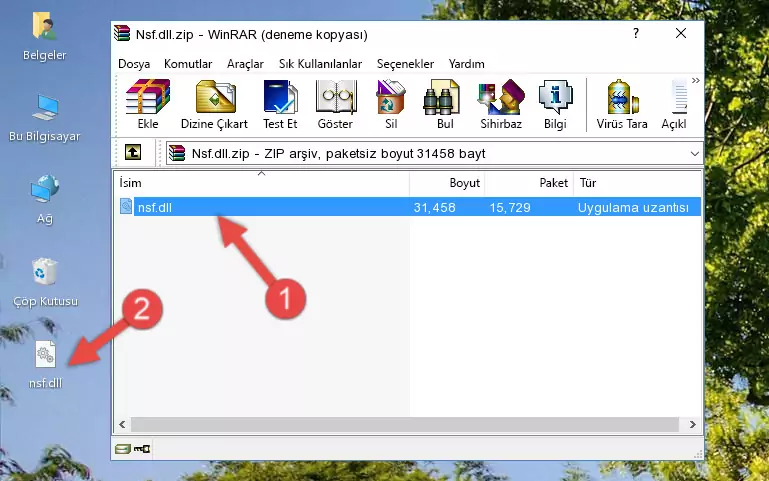This screenshot has width=769, height=481.
Task: Open the archive path dropdown arrow
Action: (x=694, y=153)
